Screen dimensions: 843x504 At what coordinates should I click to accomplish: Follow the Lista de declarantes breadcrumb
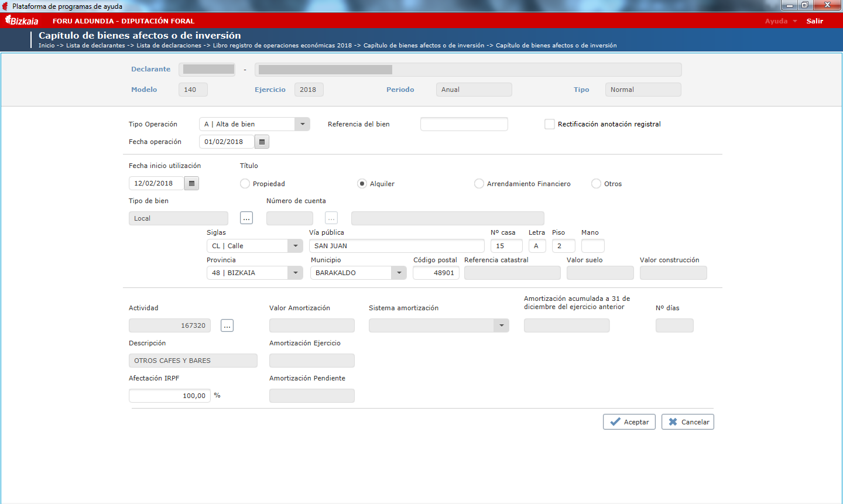click(95, 46)
